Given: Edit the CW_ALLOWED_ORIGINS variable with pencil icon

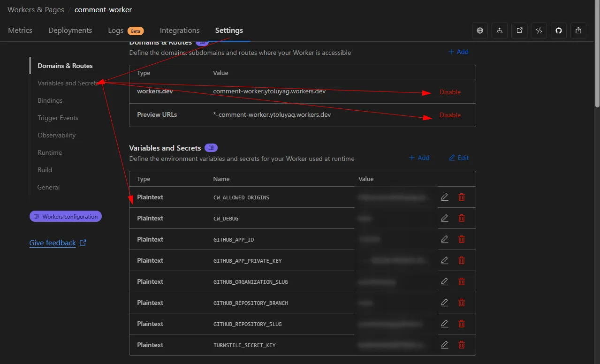Looking at the screenshot, I should click(445, 197).
